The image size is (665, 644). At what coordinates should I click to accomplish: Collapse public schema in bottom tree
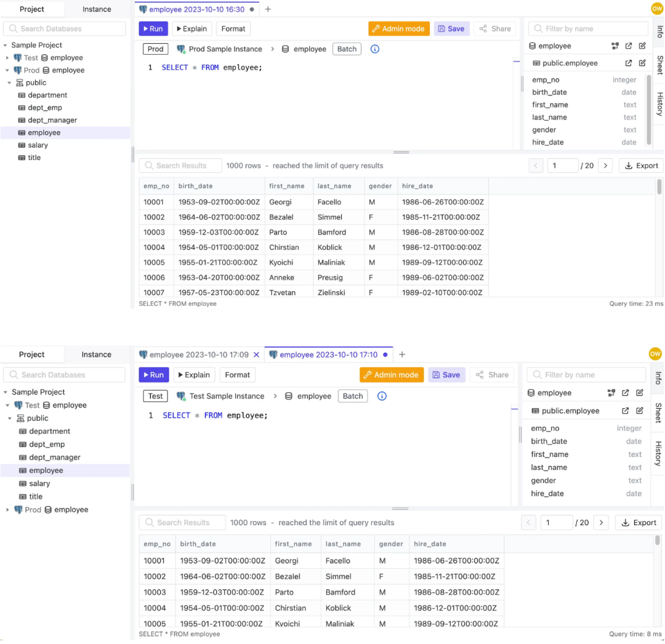[10, 419]
